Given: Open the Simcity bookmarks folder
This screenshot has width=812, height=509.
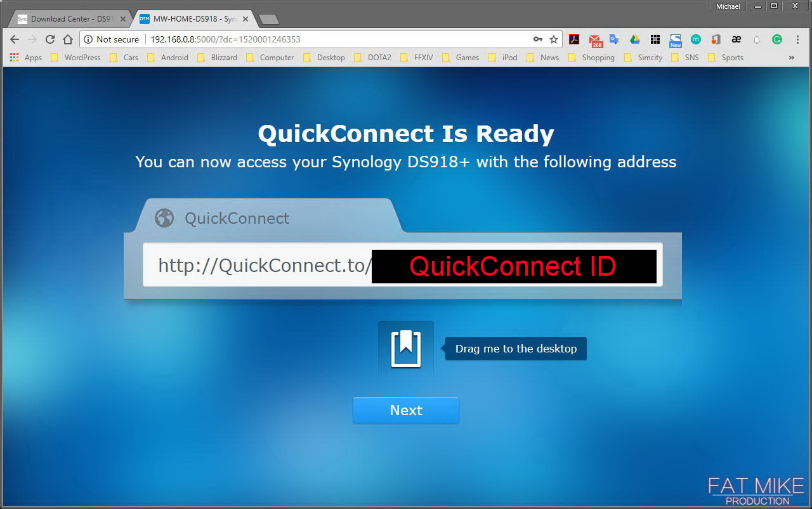Looking at the screenshot, I should click(x=643, y=57).
